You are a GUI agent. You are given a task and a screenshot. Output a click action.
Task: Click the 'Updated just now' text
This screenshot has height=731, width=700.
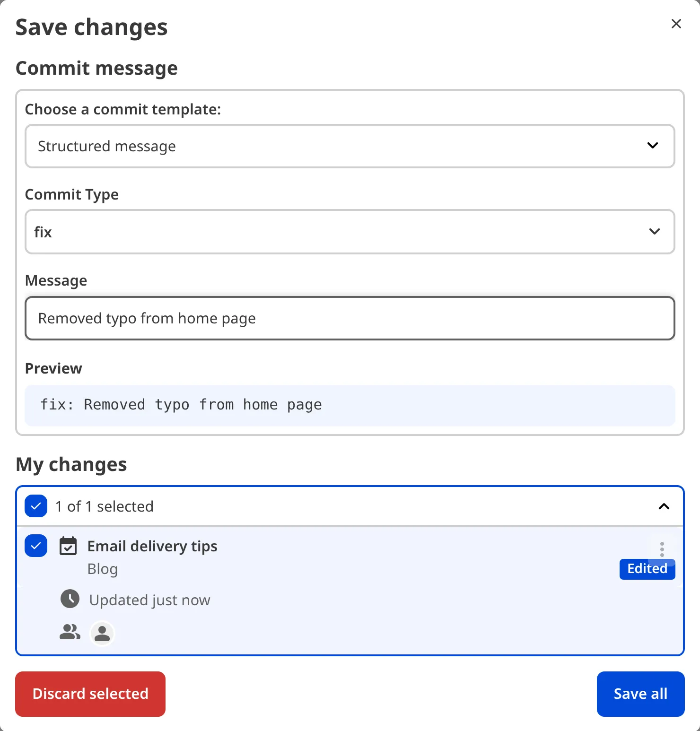point(149,600)
